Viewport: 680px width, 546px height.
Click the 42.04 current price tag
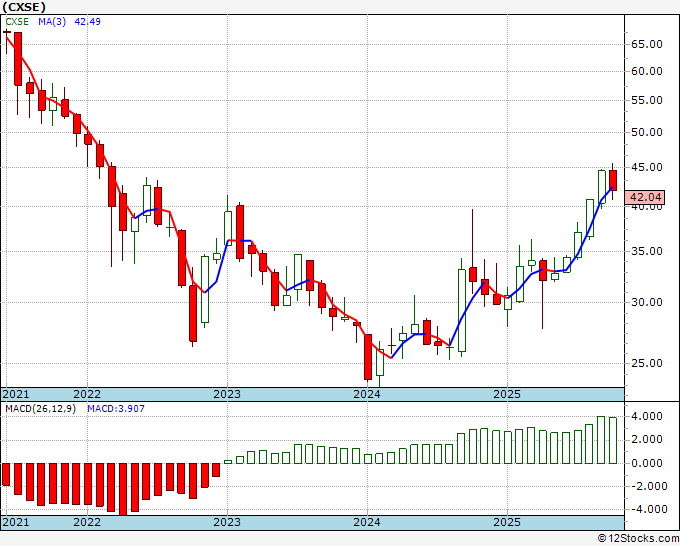coord(645,197)
